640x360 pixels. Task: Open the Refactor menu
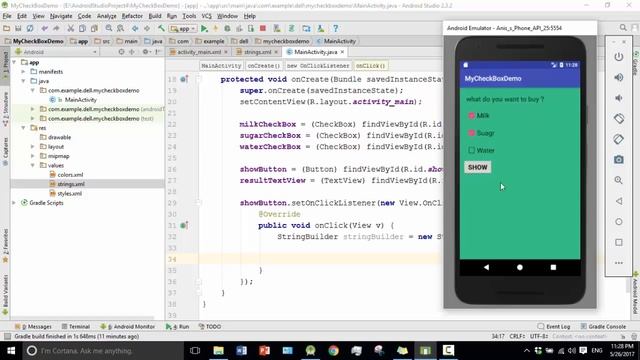pyautogui.click(x=132, y=16)
